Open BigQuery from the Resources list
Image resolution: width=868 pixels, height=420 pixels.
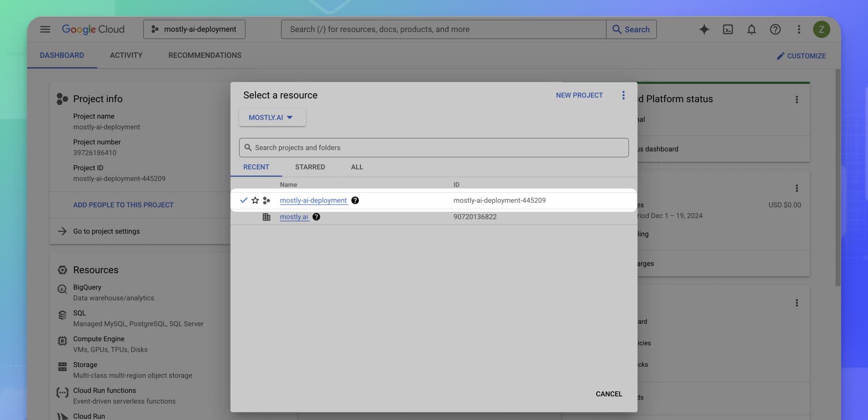(87, 288)
